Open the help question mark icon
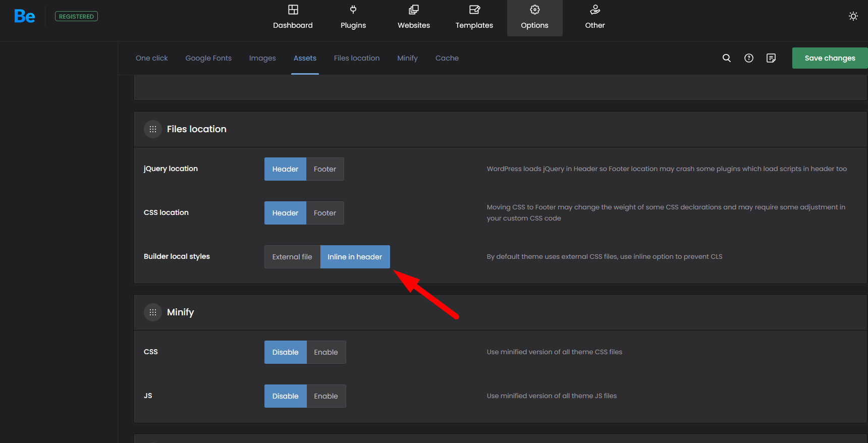This screenshot has width=868, height=443. pos(749,58)
